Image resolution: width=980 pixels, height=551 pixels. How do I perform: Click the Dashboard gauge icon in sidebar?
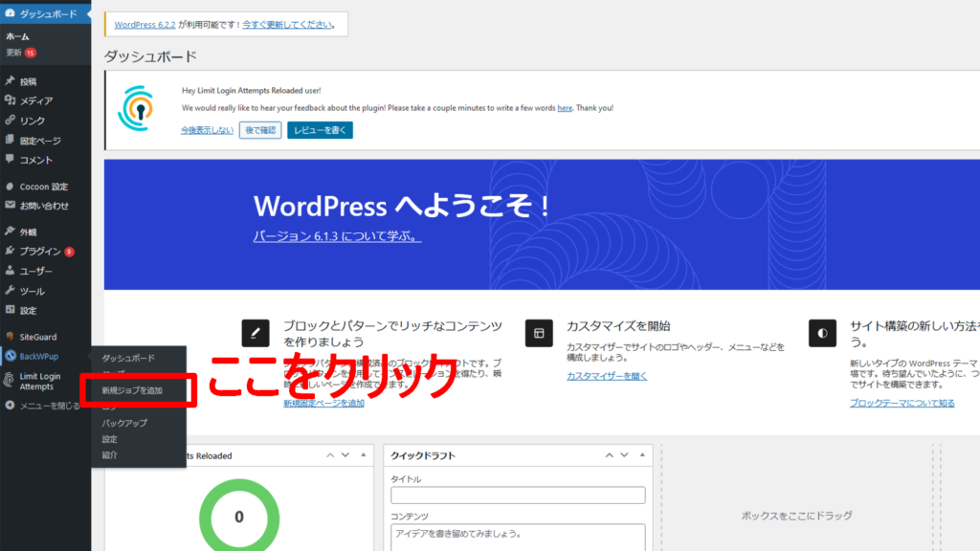(10, 13)
